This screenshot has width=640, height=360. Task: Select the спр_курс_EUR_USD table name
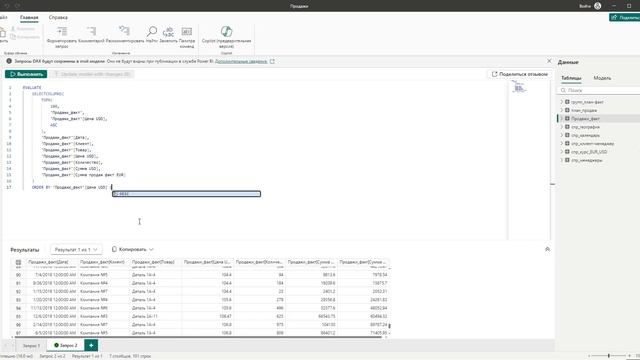pyautogui.click(x=589, y=152)
